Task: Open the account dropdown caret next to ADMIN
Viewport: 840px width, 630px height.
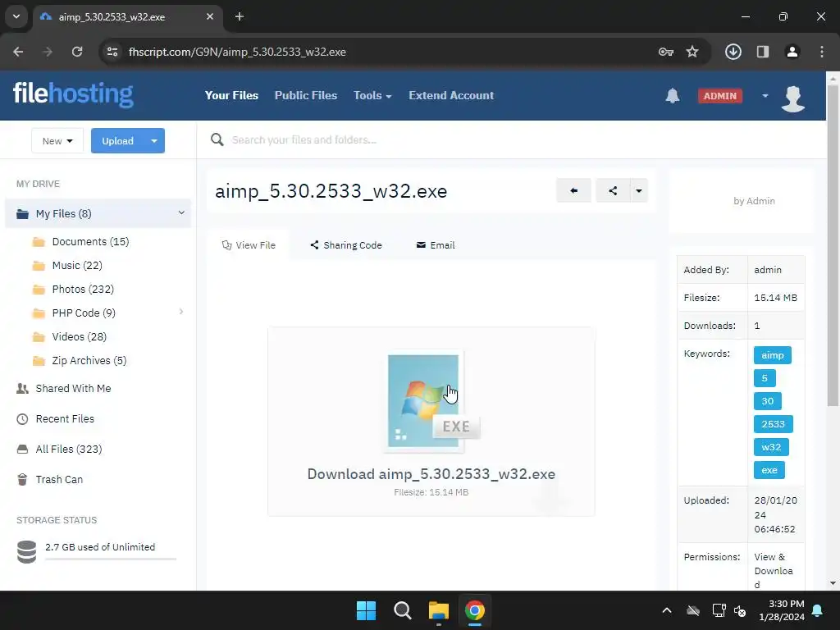Action: click(765, 96)
